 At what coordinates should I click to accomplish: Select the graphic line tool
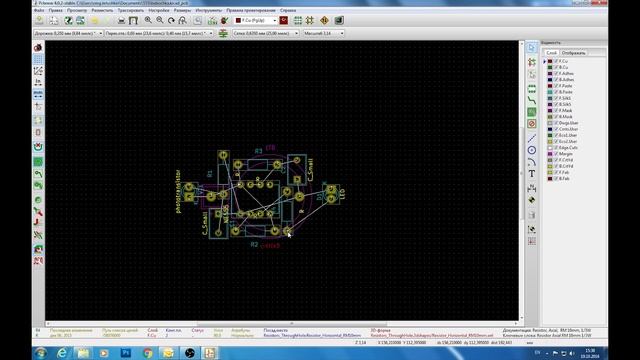tap(531, 138)
